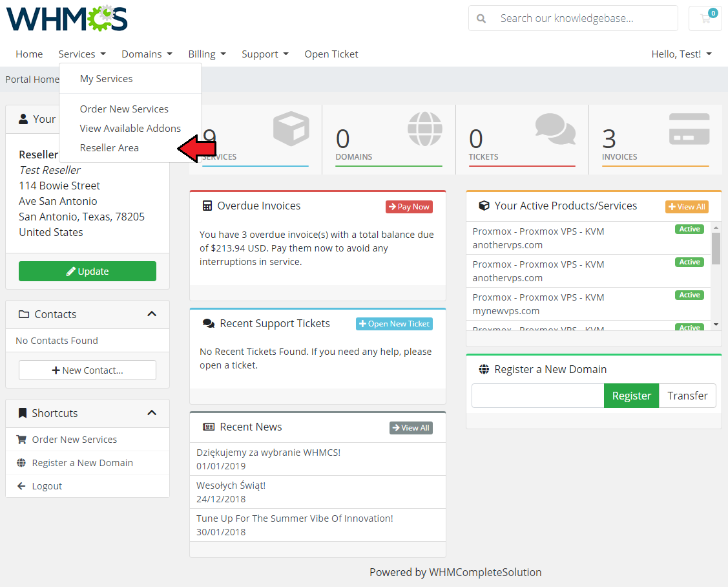Open the Services dropdown menu

81,54
